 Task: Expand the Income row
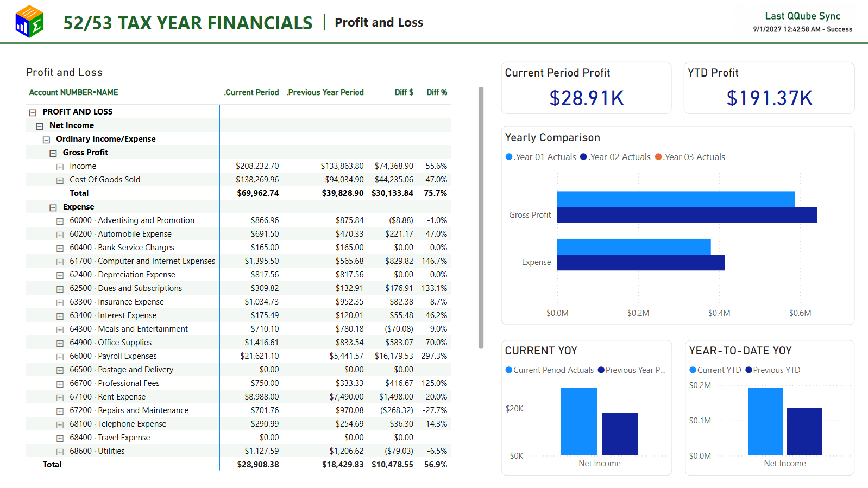[x=60, y=167]
